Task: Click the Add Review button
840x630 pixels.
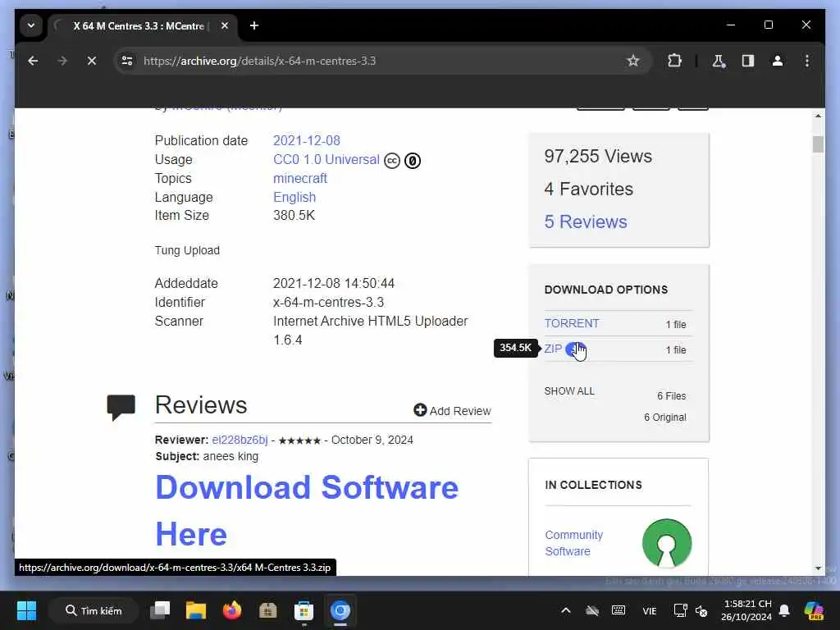Action: point(452,411)
